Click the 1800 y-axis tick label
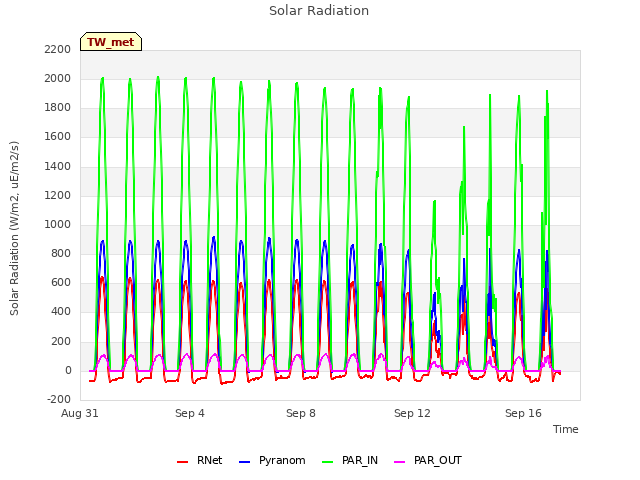640x480 pixels. pos(58,108)
